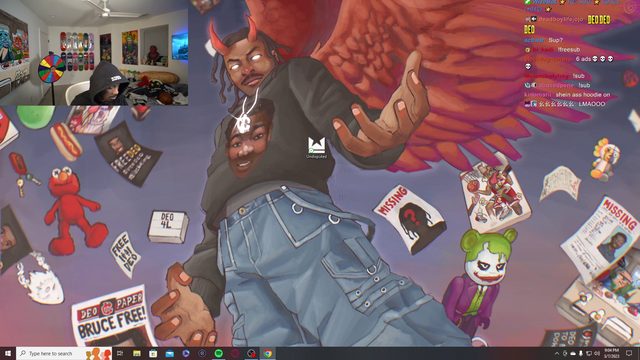The image size is (640, 360).
Task: Open the dark circular app beside Spotify
Action: [x=202, y=353]
